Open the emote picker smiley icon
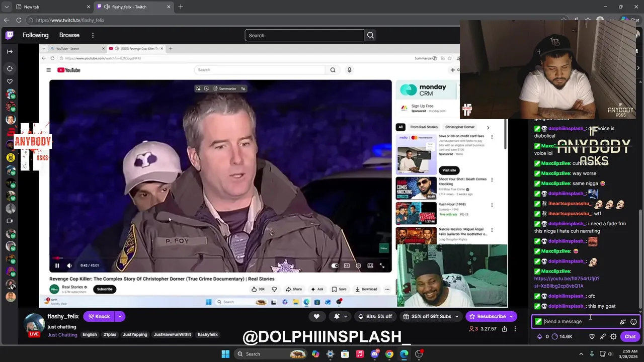 click(x=633, y=322)
